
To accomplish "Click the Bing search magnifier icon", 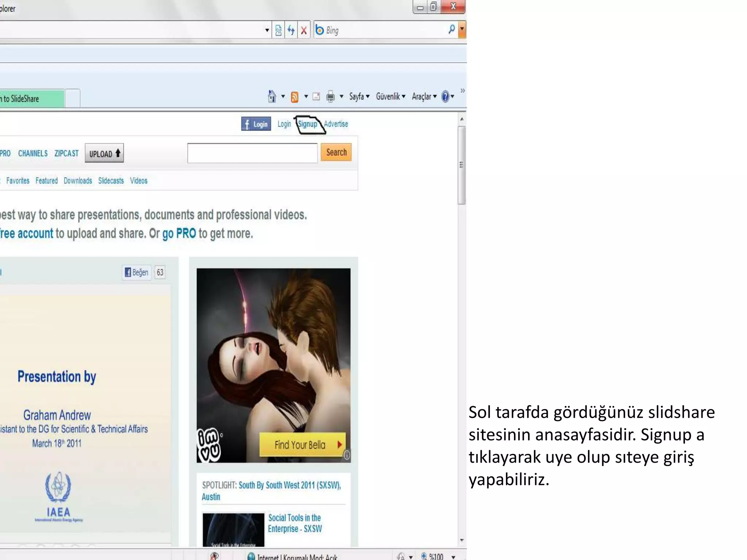I will point(451,29).
